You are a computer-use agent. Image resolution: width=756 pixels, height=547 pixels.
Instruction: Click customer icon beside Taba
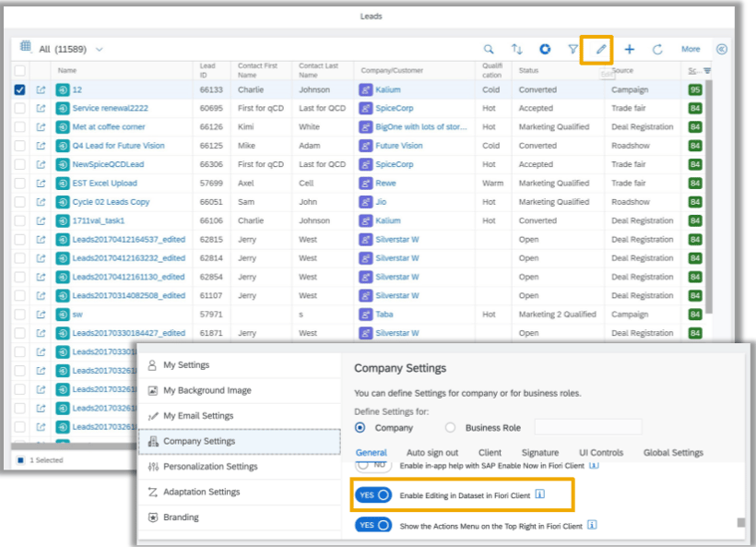[x=365, y=314]
